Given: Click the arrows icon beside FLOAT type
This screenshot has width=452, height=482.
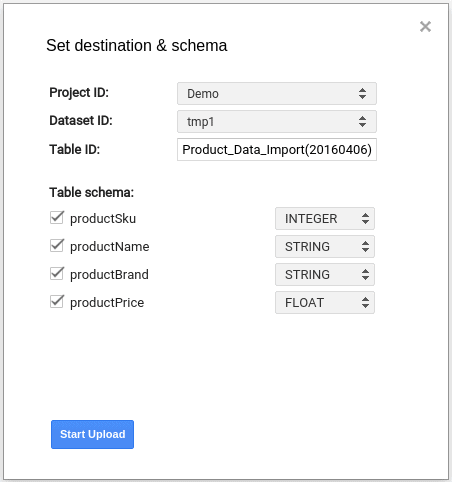Looking at the screenshot, I should coord(365,303).
